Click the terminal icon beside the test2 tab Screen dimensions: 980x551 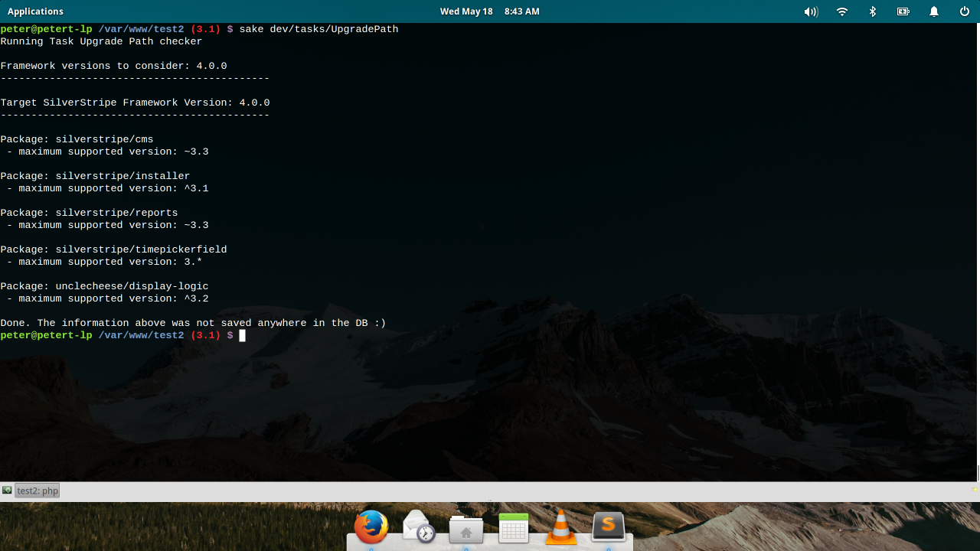point(7,491)
